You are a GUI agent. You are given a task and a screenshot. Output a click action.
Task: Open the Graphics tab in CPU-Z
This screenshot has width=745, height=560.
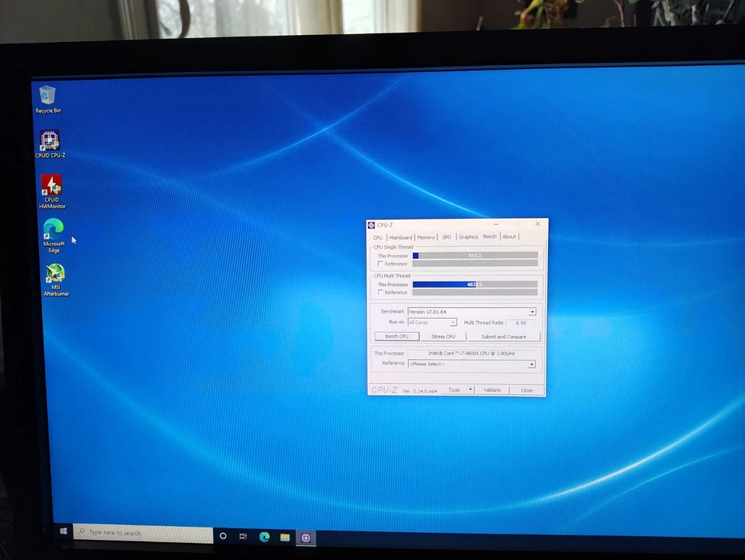click(468, 237)
